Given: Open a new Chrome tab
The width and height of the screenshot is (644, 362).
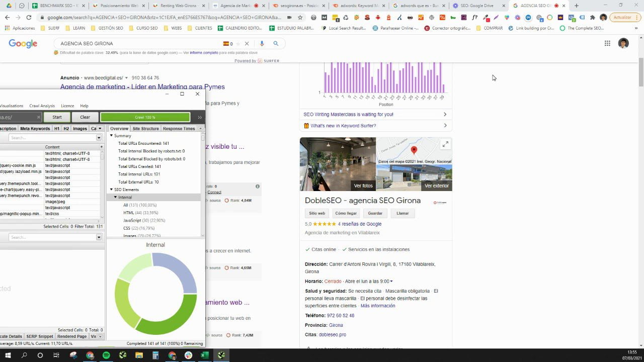Looking at the screenshot, I should (x=577, y=6).
